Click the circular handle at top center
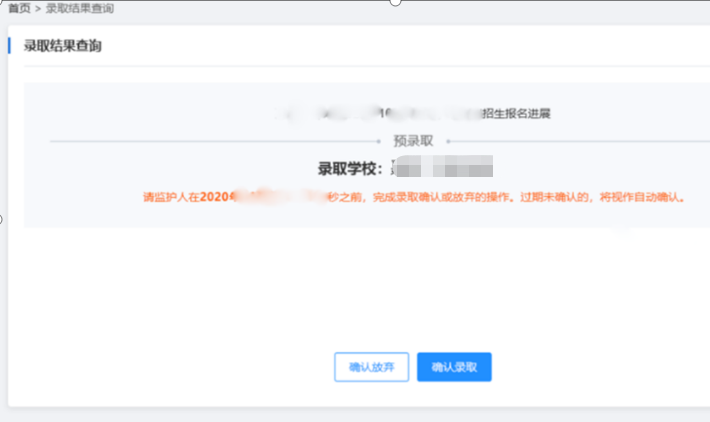 pyautogui.click(x=395, y=2)
